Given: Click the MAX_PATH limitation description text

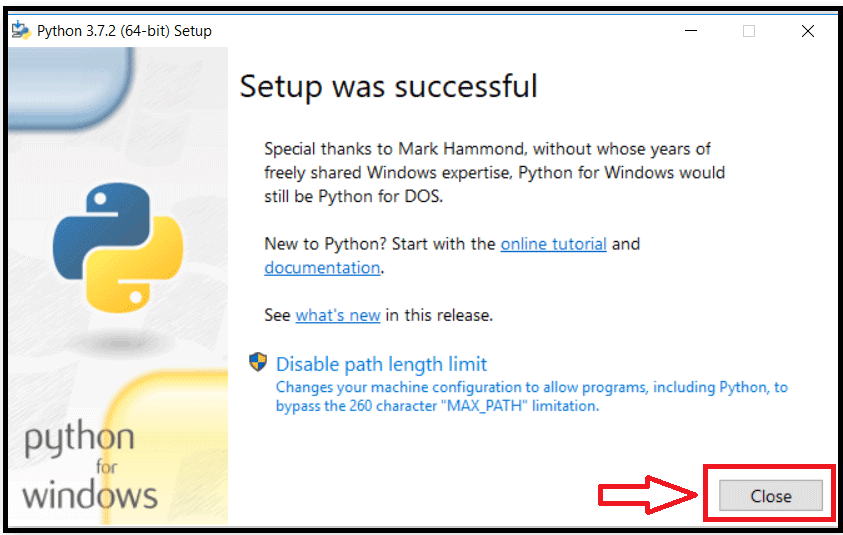Looking at the screenshot, I should click(531, 396).
